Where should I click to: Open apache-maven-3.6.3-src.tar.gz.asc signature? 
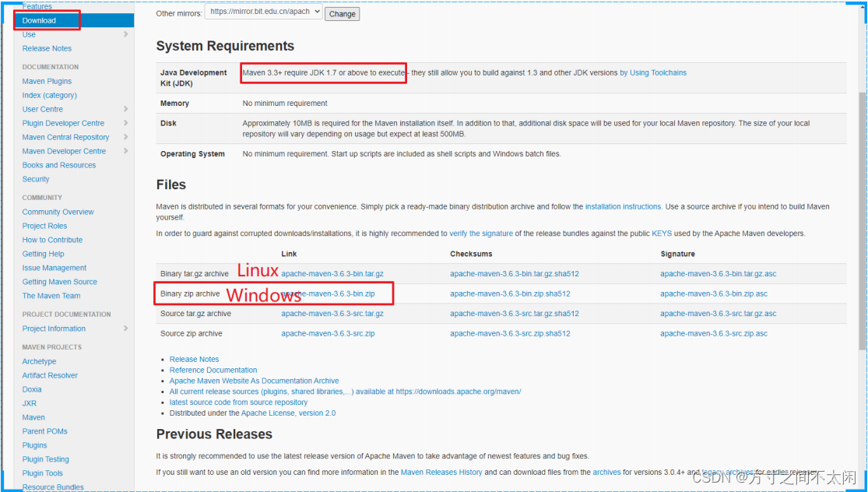(718, 313)
